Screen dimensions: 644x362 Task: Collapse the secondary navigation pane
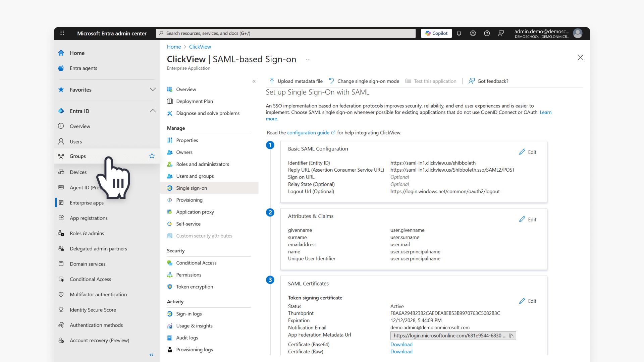click(x=254, y=81)
